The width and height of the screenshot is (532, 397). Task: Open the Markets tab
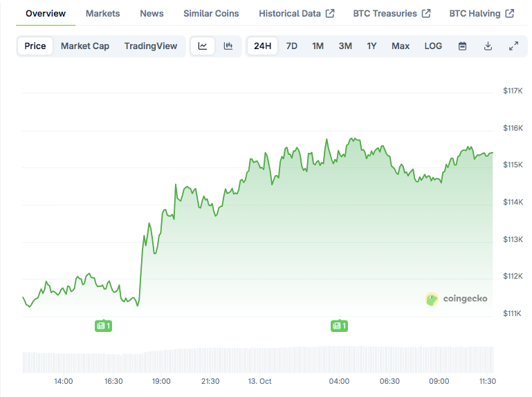(102, 14)
